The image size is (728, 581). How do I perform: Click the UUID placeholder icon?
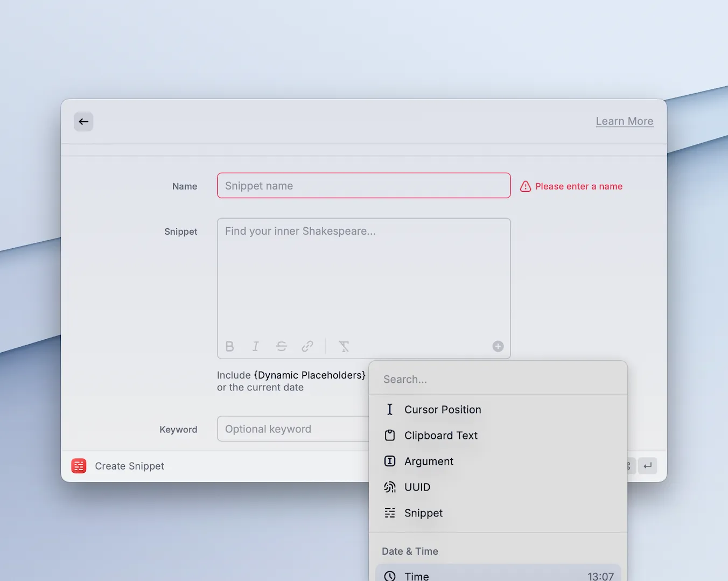pos(389,487)
